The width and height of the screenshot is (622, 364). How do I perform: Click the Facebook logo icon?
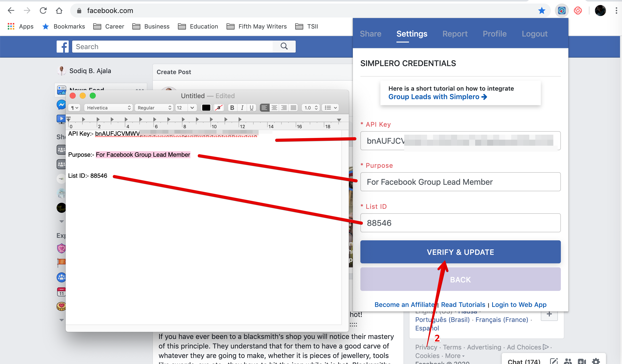(x=62, y=47)
